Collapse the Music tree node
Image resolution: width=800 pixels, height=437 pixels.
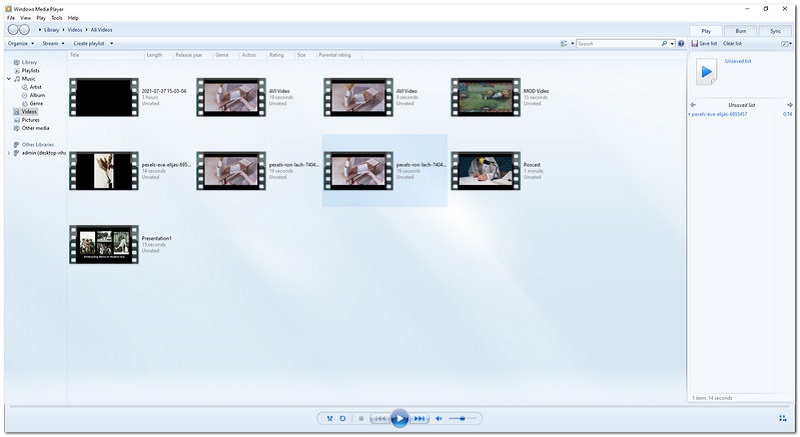coord(9,79)
